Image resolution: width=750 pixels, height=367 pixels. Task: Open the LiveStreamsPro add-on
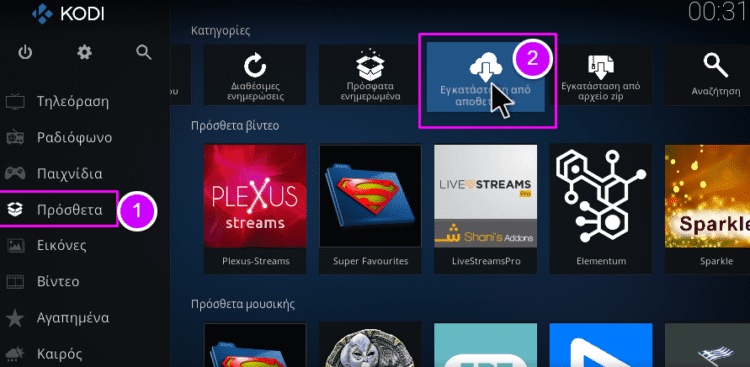(x=485, y=209)
